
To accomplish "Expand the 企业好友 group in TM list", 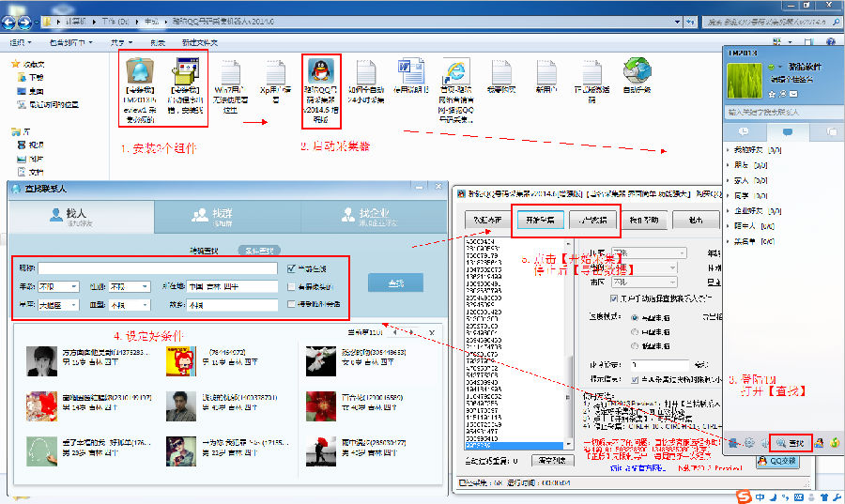I will point(728,211).
